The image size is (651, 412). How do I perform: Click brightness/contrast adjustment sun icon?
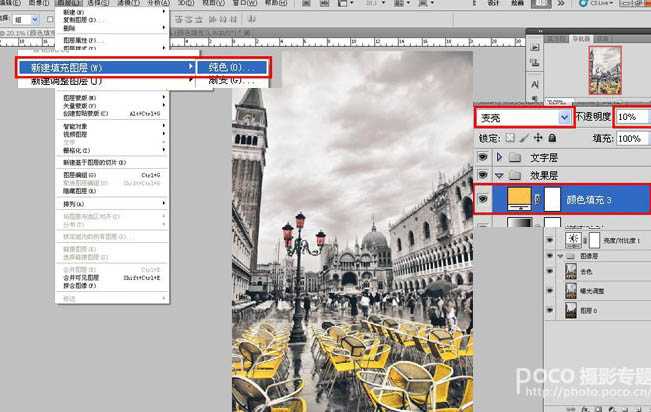click(x=573, y=240)
